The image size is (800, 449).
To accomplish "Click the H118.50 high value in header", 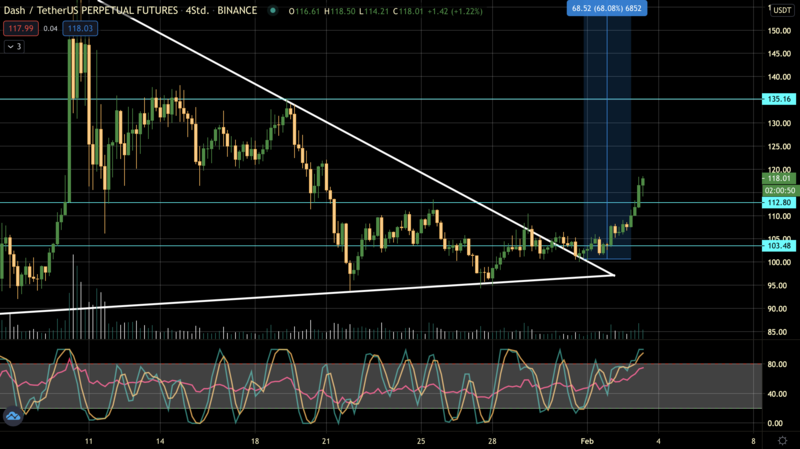I will pyautogui.click(x=340, y=11).
